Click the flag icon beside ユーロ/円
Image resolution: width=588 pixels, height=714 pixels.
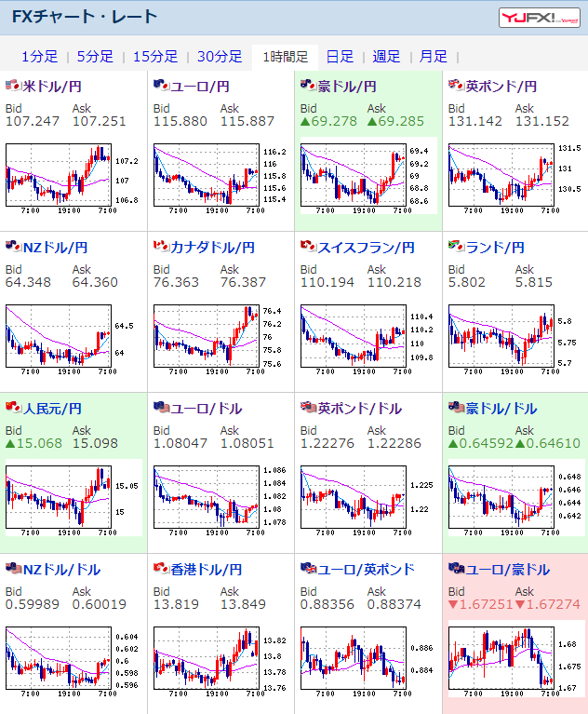click(x=161, y=85)
